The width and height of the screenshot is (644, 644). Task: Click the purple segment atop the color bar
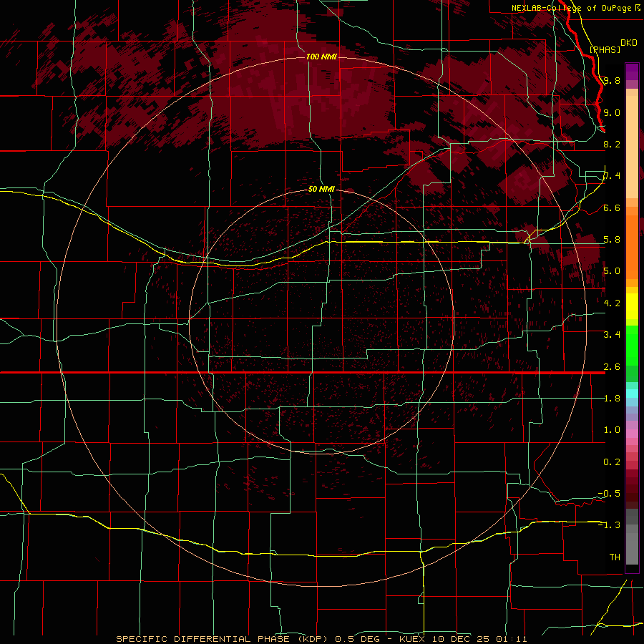coord(632,72)
